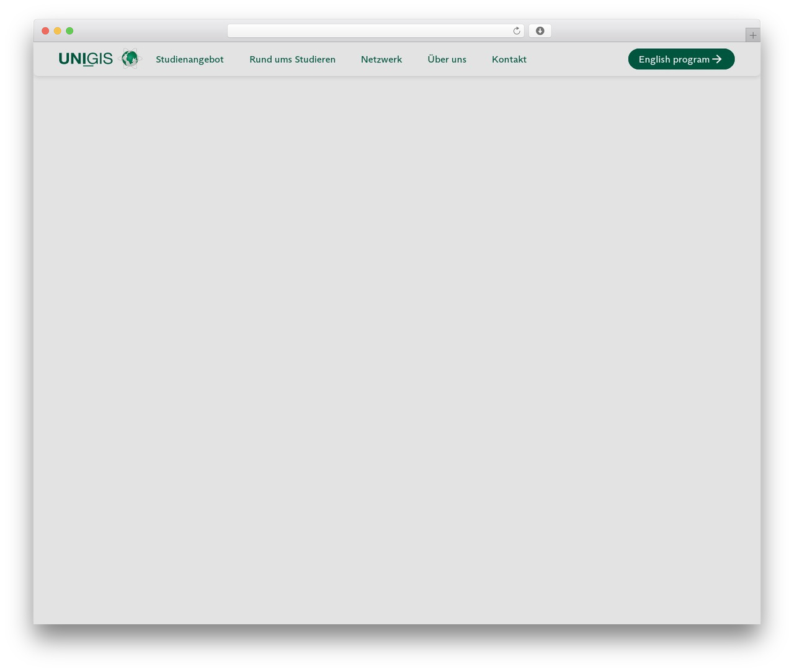Open the browser downloads button
794x672 pixels.
tap(540, 31)
